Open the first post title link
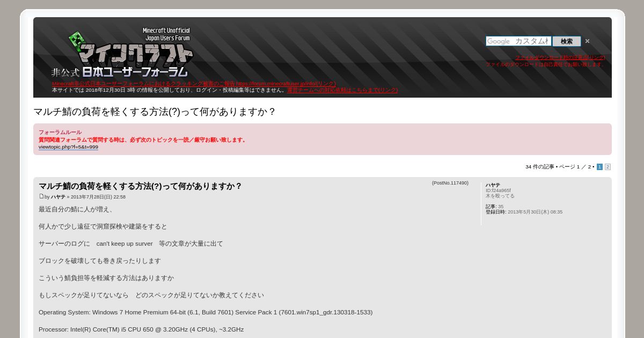The width and height of the screenshot is (644, 338). click(x=140, y=186)
